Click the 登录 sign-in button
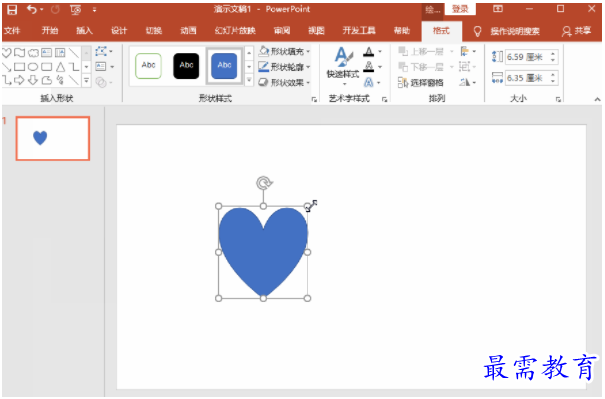 (460, 9)
